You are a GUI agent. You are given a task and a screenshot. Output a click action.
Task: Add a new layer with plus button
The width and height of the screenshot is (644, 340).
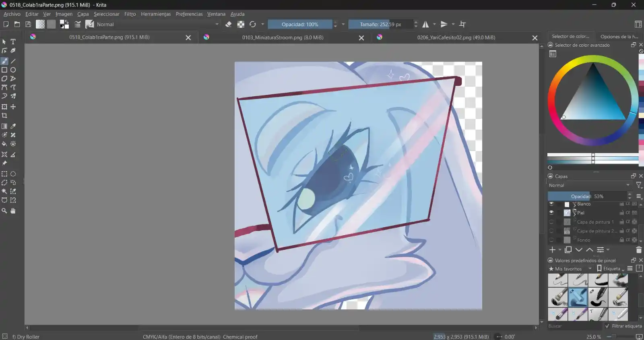552,250
